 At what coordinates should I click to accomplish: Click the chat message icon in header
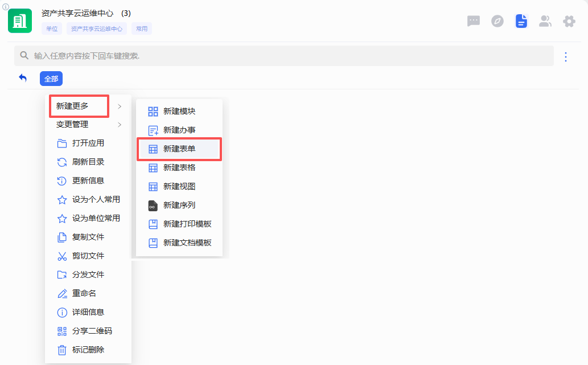(473, 21)
